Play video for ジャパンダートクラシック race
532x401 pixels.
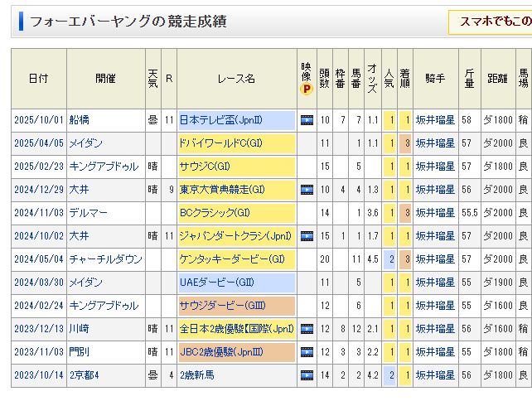click(x=307, y=236)
